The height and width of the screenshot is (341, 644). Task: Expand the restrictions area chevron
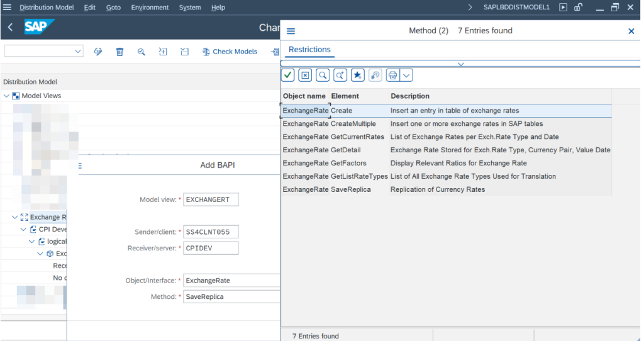pyautogui.click(x=461, y=64)
